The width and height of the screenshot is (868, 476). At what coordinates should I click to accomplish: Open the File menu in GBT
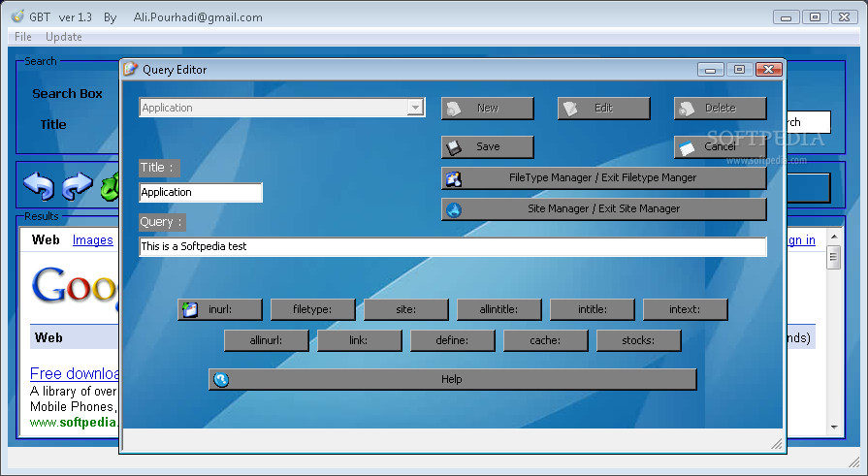[x=22, y=37]
